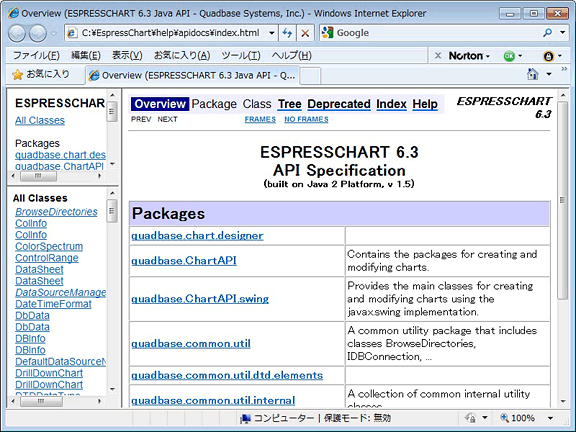
Task: Open the zoom level 100% dropdown
Action: click(550, 418)
